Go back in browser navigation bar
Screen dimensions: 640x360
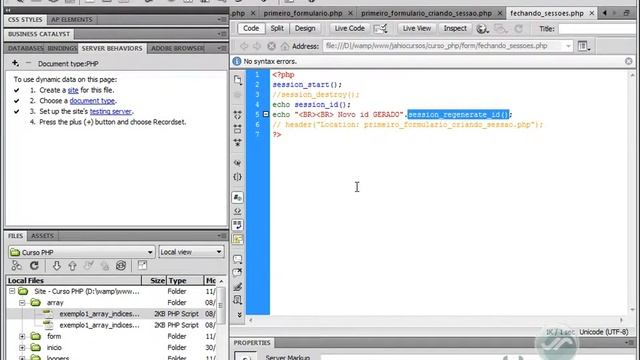tap(244, 46)
